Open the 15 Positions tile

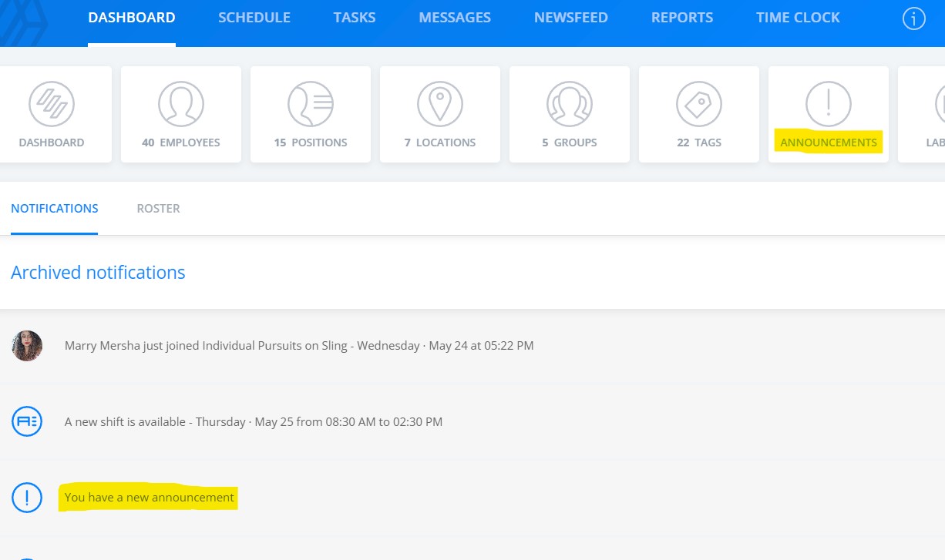311,114
